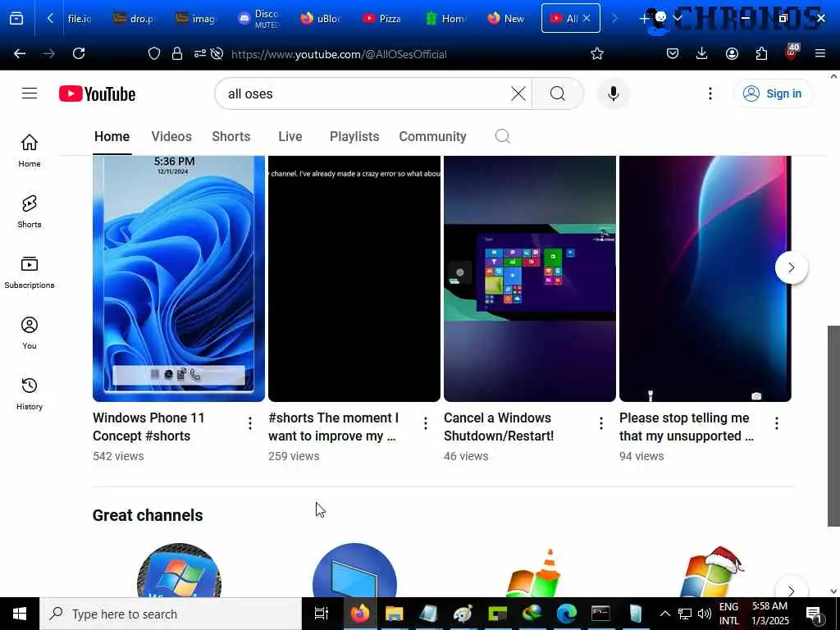Show next Great channels arrow
Image resolution: width=840 pixels, height=630 pixels.
click(x=792, y=589)
